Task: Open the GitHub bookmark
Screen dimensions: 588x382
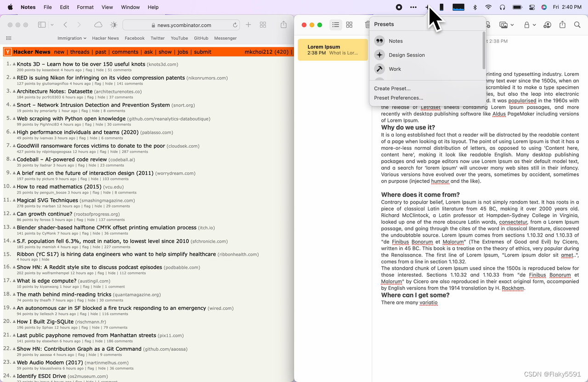Action: pos(201,38)
